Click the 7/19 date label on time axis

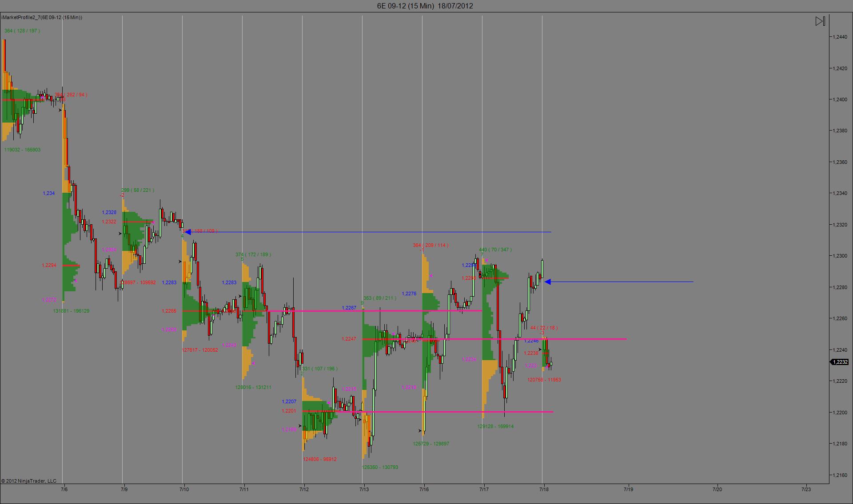tap(628, 489)
